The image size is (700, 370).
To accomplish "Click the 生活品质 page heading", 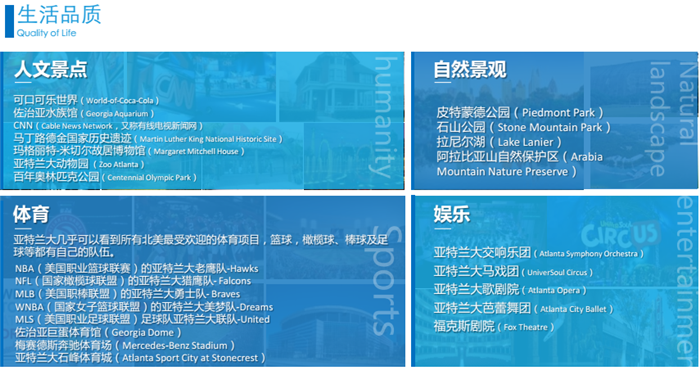I will point(59,14).
